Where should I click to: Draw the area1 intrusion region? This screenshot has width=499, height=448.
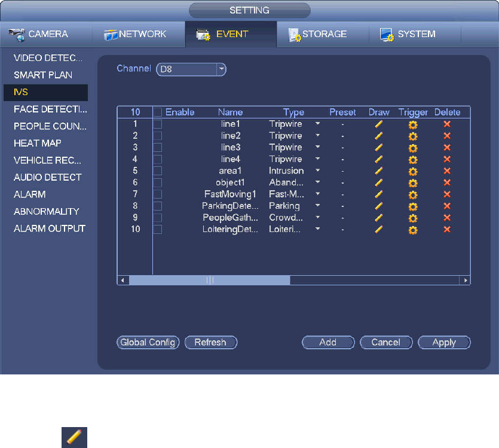tap(379, 171)
